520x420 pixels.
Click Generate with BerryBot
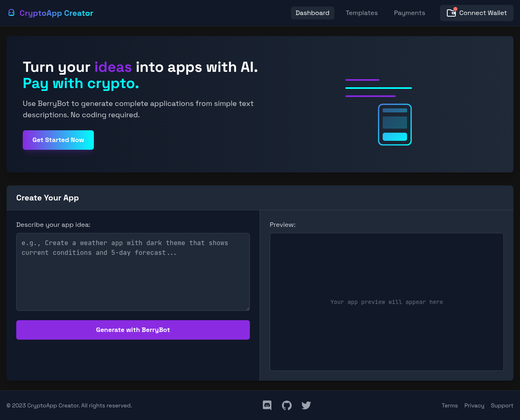[x=133, y=330]
